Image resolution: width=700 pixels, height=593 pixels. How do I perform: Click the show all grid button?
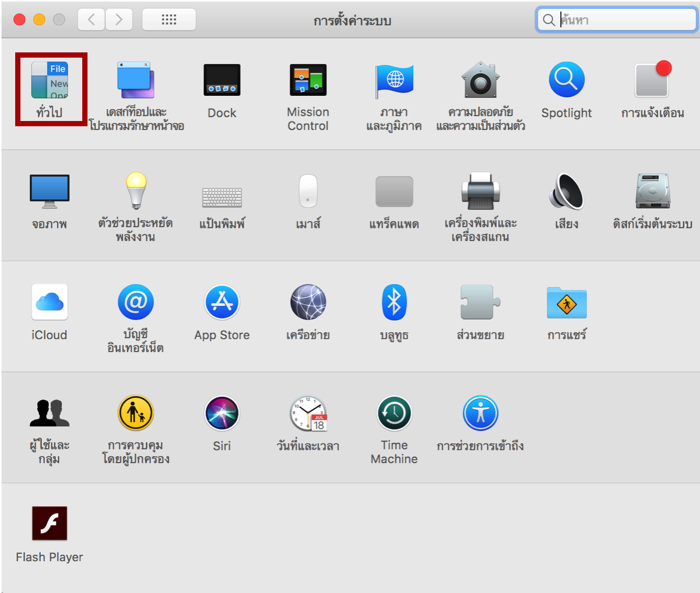coord(169,20)
